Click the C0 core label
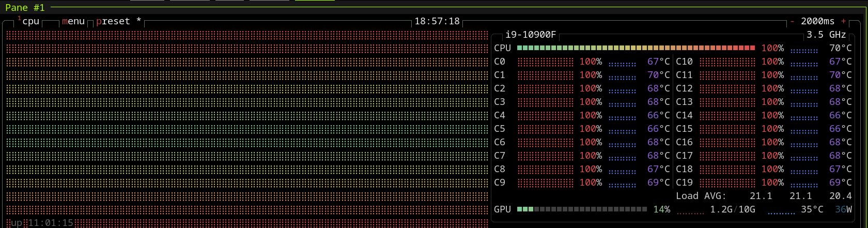The height and width of the screenshot is (228, 868). 500,62
